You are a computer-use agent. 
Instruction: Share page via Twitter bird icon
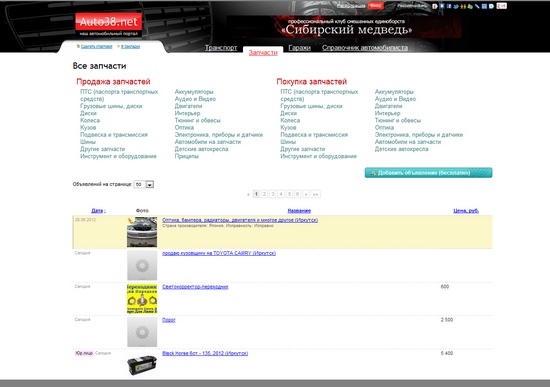(x=456, y=6)
